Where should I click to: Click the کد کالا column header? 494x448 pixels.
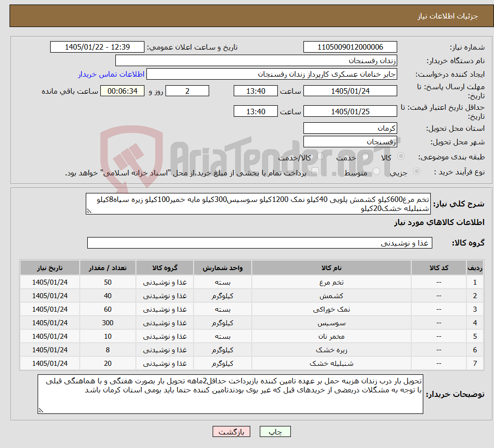439,268
